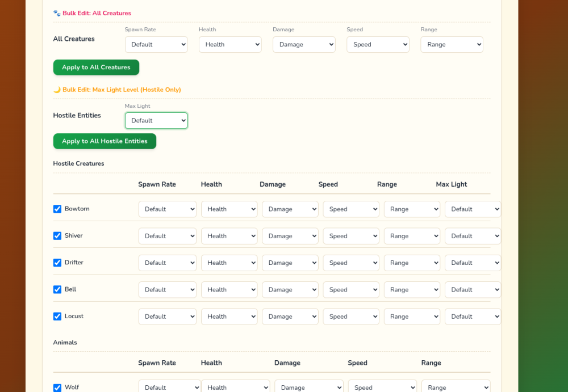Viewport: 568px width, 392px height.
Task: Open Bowtorn's Max Light dropdown
Action: click(473, 209)
